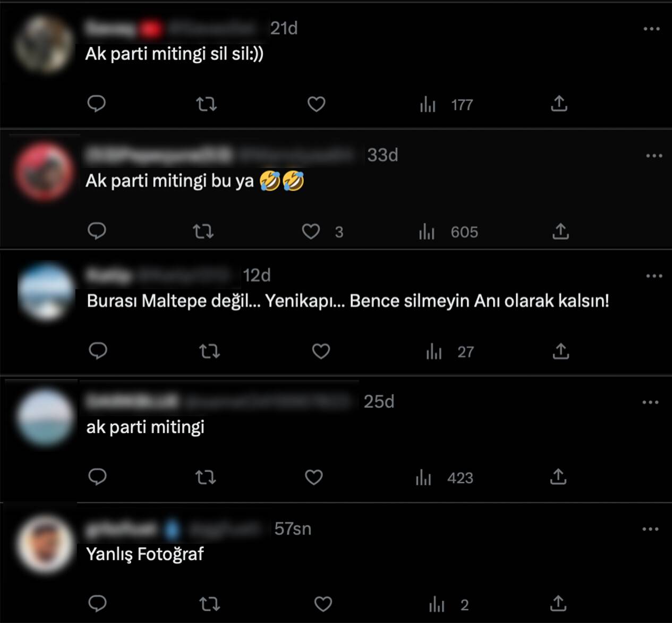Like the 'Yanlış Fotoğraf' tweet
The height and width of the screenshot is (623, 672).
pos(323,604)
